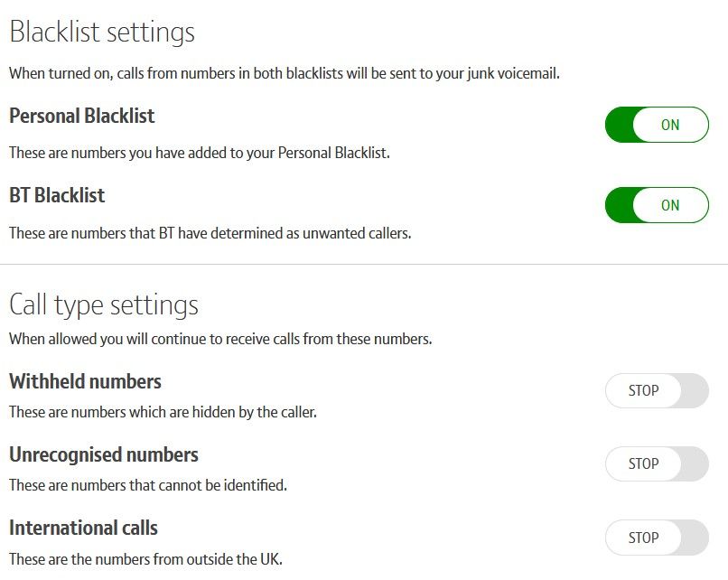Click the International calls label
This screenshot has width=728, height=580.
84,529
